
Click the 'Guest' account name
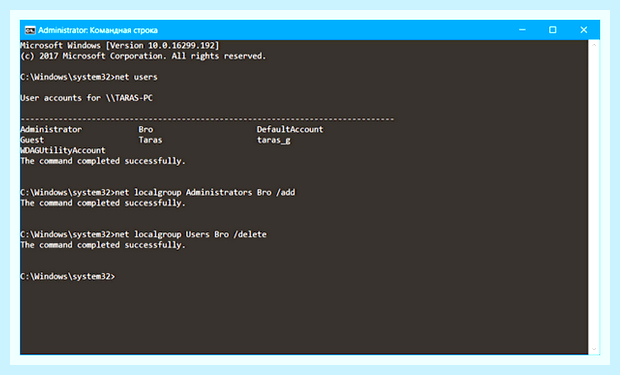tap(32, 140)
